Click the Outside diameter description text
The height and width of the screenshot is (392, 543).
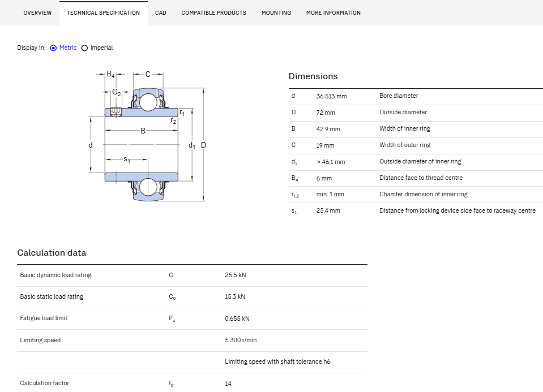point(403,112)
